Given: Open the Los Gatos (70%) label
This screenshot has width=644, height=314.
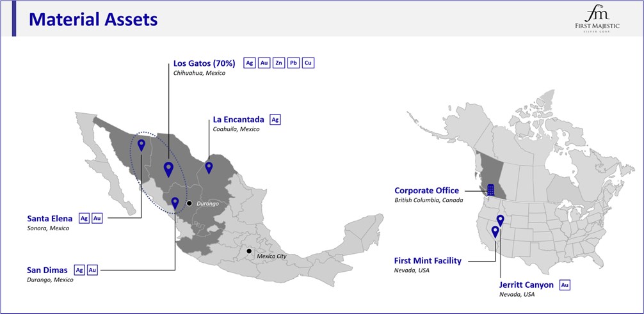Looking at the screenshot, I should coord(204,63).
